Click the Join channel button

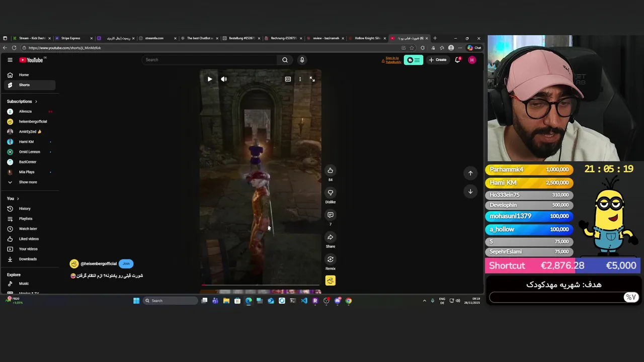[x=126, y=263]
